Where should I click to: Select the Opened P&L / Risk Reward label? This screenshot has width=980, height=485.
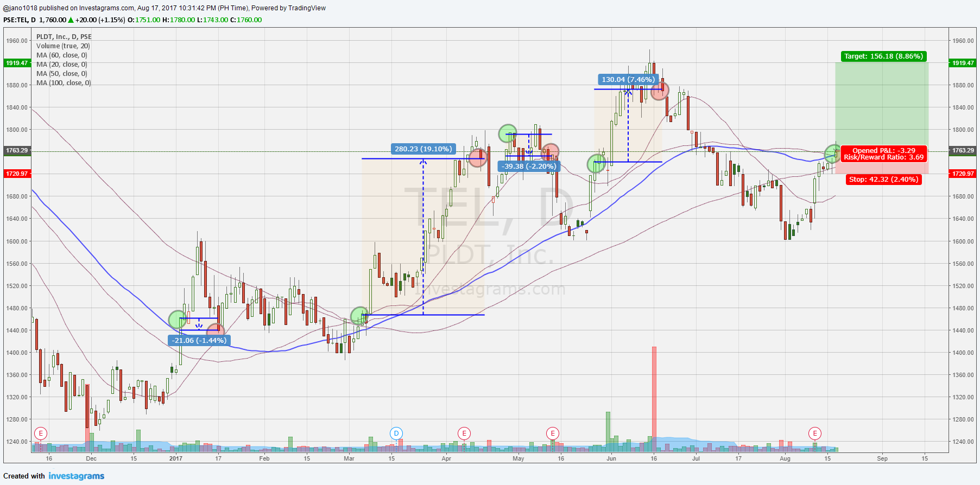point(883,154)
